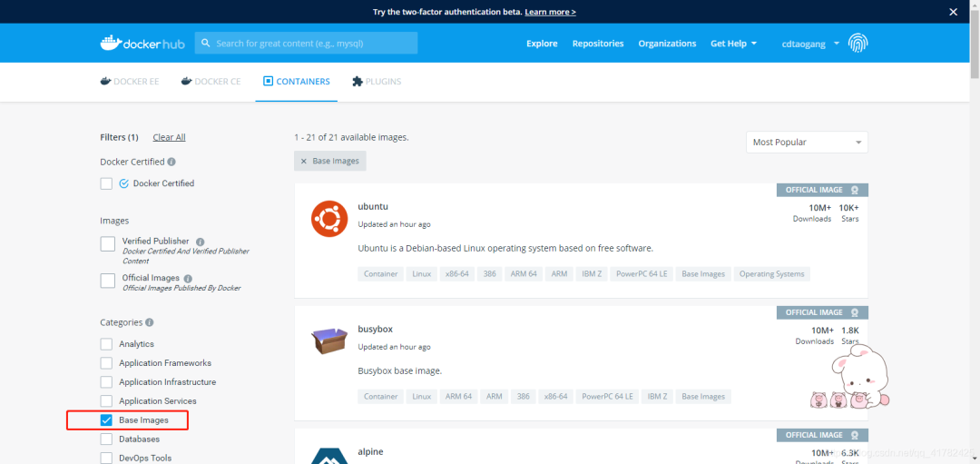Tick Application Frameworks checkbox
This screenshot has height=464, width=980.
[x=106, y=363]
